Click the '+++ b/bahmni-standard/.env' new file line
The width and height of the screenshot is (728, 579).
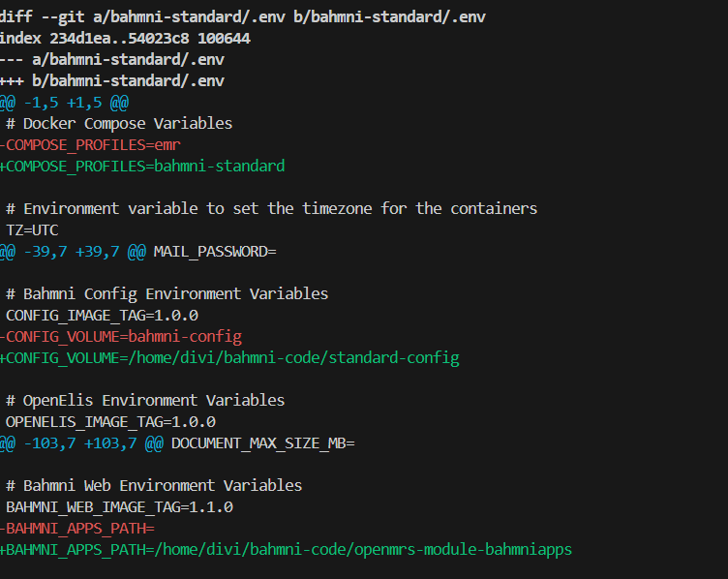[x=111, y=80]
